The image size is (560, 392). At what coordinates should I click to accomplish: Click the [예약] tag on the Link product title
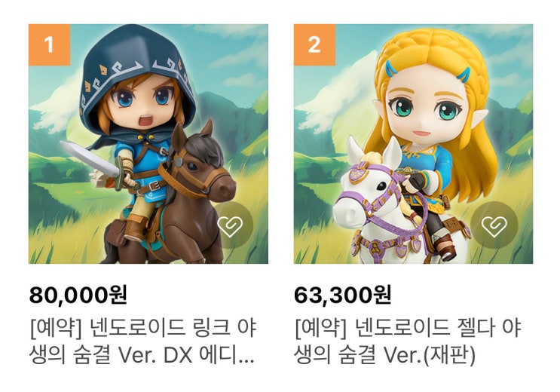56,328
